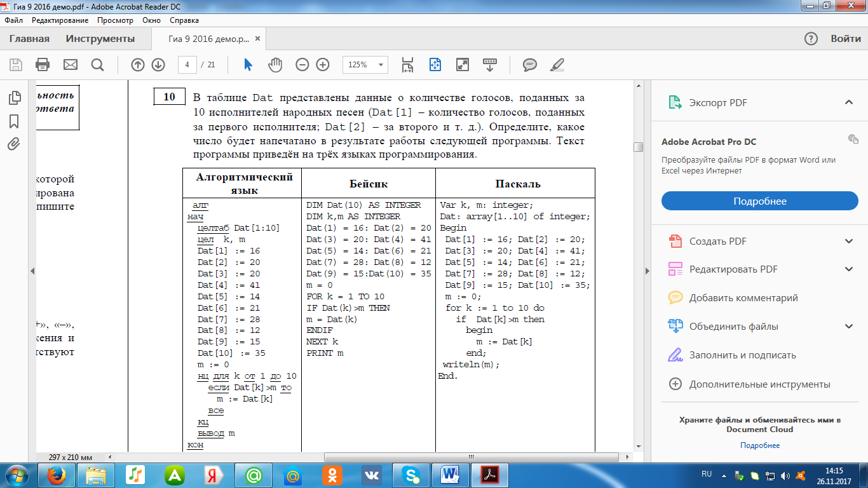Screen dimensions: 868x488
Task: Switch to Word in the taskbar
Action: point(451,475)
